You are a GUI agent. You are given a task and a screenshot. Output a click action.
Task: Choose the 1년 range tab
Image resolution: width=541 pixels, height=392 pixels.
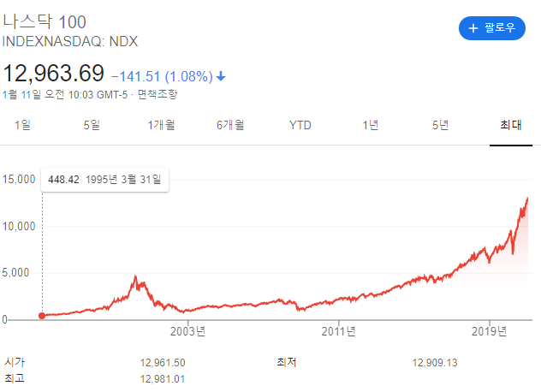(x=371, y=125)
